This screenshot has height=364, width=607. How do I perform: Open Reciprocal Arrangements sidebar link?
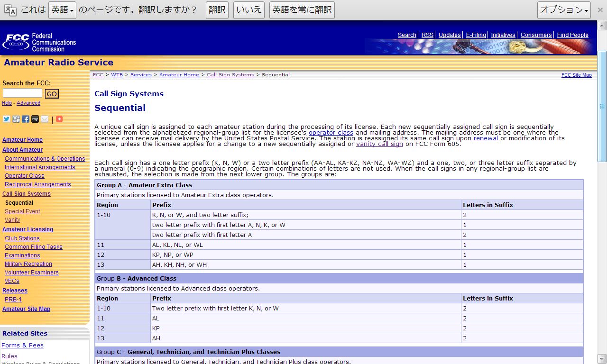[38, 184]
